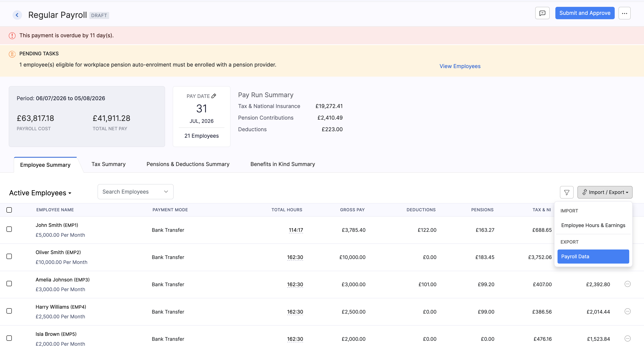Screen dimensions: 644x348
Task: Click John Smith (EMP1) name
Action: coord(57,225)
